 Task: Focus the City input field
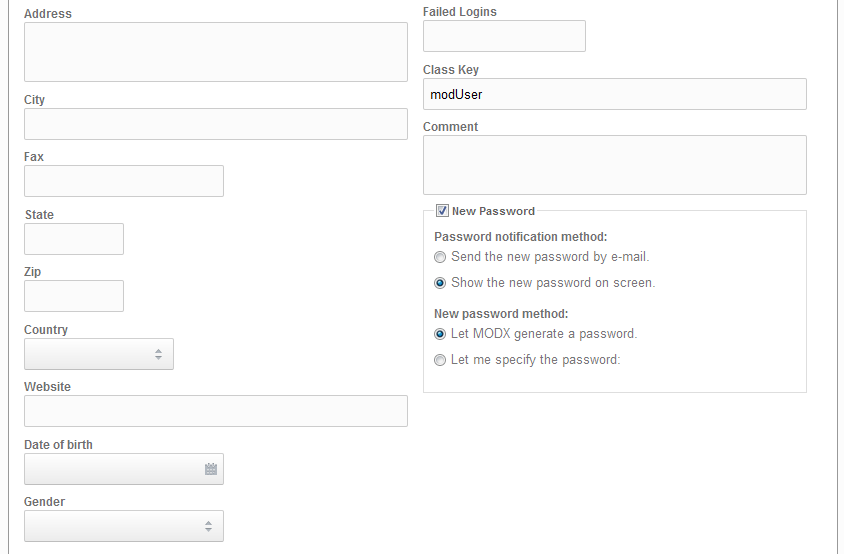pyautogui.click(x=215, y=124)
